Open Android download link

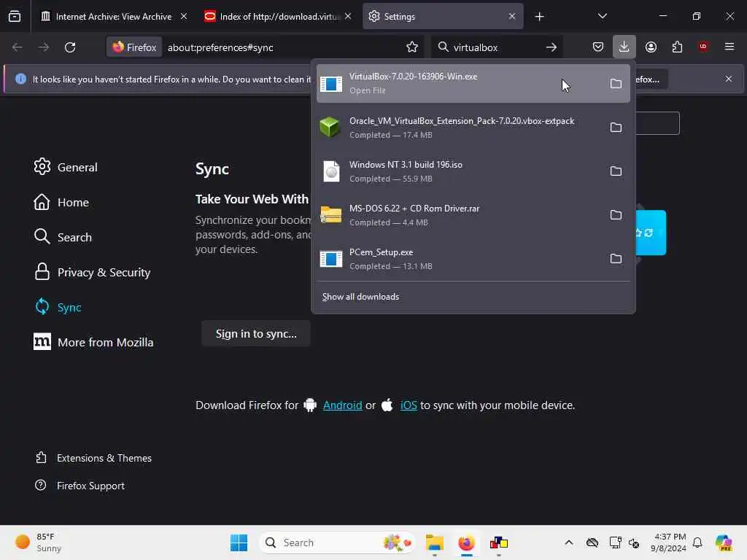point(342,405)
